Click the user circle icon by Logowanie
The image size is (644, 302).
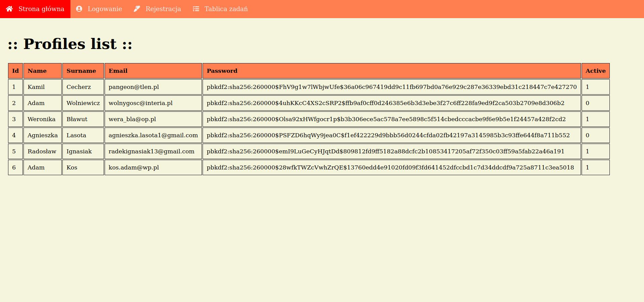79,9
